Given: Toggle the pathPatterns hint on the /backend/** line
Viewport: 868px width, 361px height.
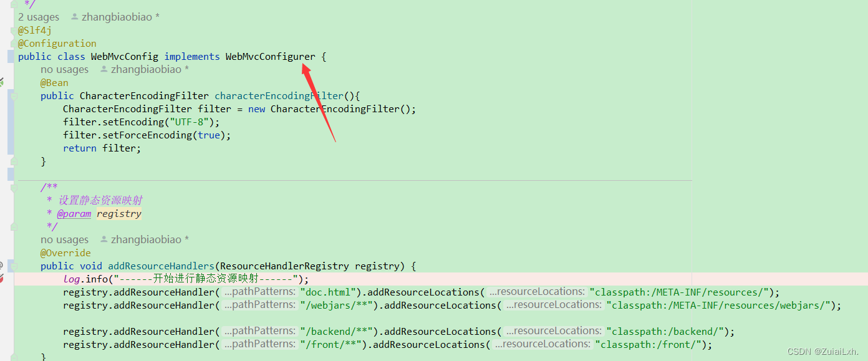Looking at the screenshot, I should (x=259, y=330).
